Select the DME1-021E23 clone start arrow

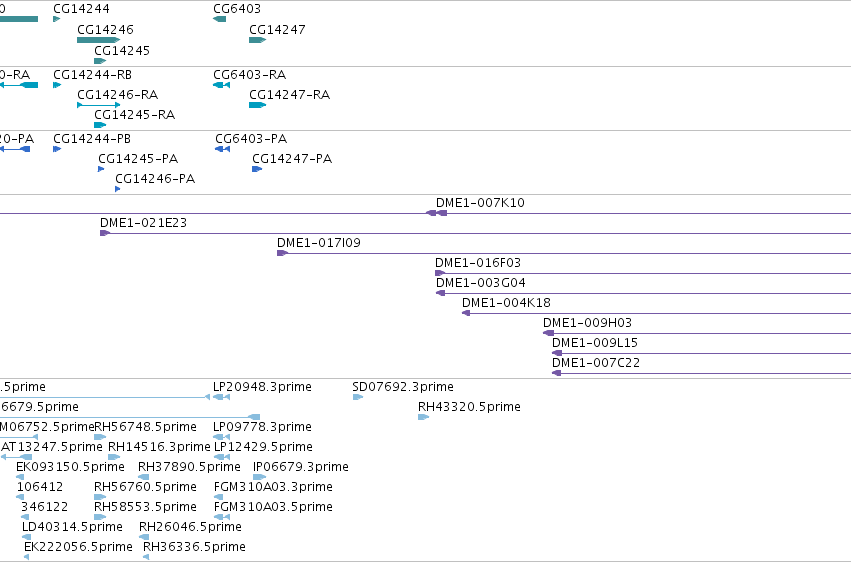point(105,233)
